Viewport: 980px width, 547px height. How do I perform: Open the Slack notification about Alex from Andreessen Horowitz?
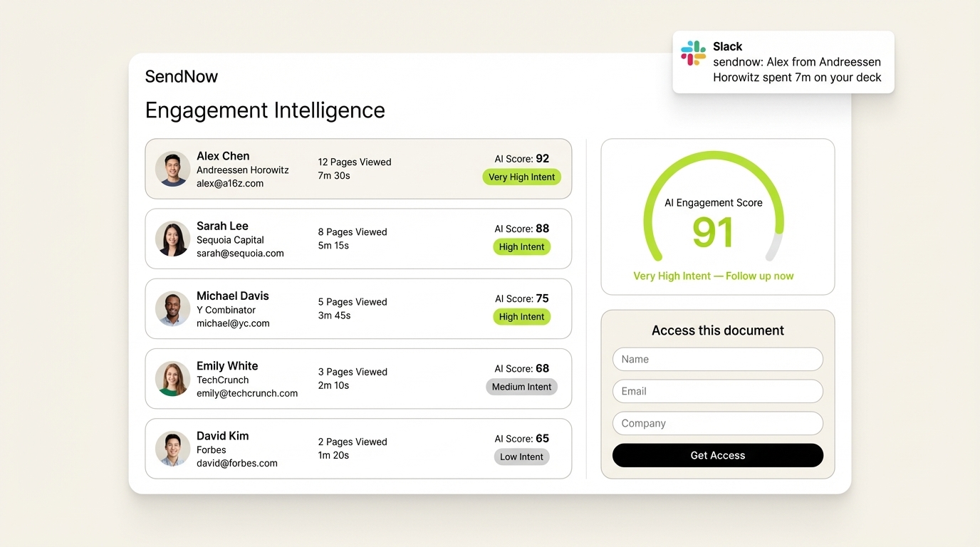[x=783, y=62]
